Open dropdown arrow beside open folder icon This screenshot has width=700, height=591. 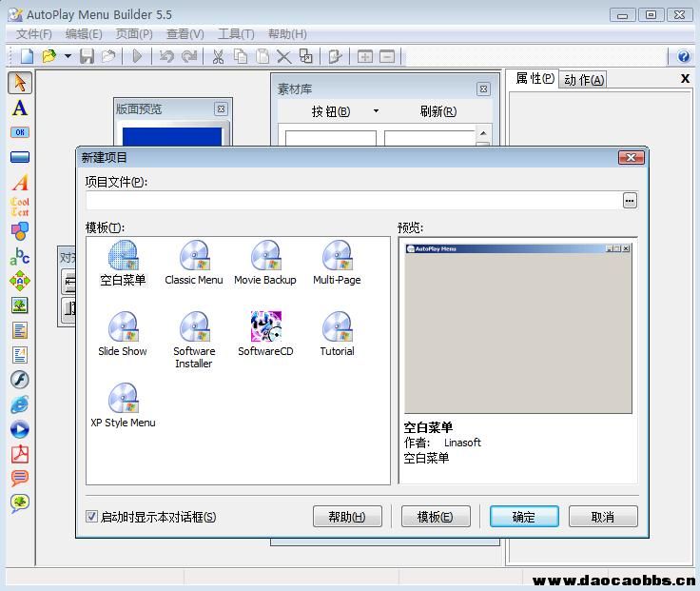[x=68, y=57]
